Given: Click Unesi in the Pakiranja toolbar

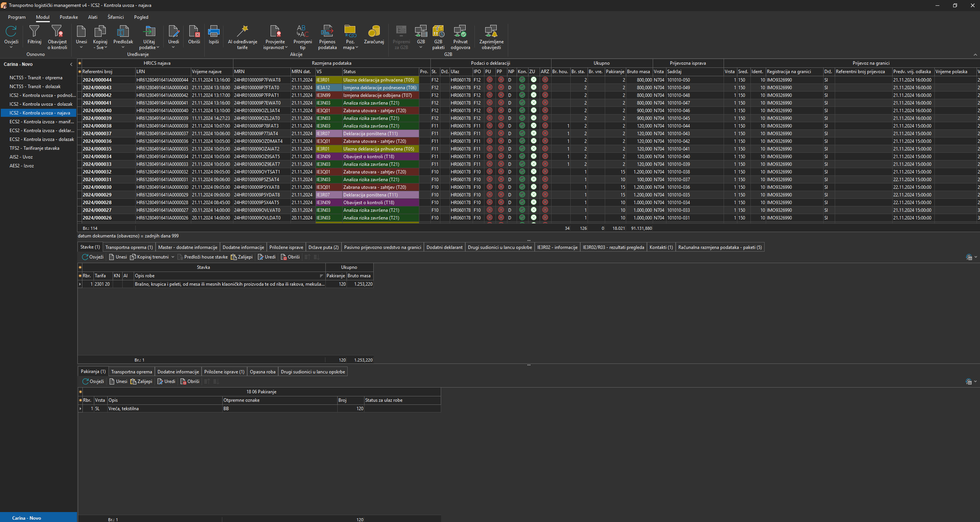Looking at the screenshot, I should click(x=118, y=381).
